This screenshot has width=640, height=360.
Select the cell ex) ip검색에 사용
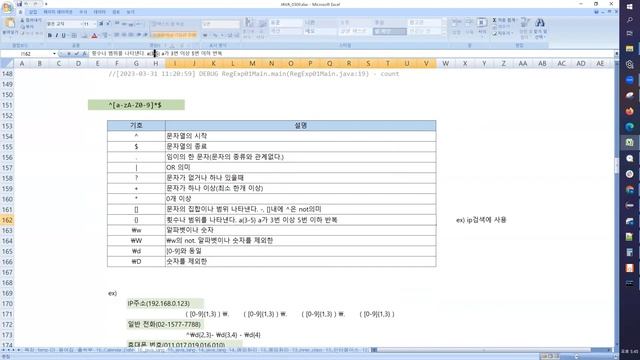coord(481,220)
